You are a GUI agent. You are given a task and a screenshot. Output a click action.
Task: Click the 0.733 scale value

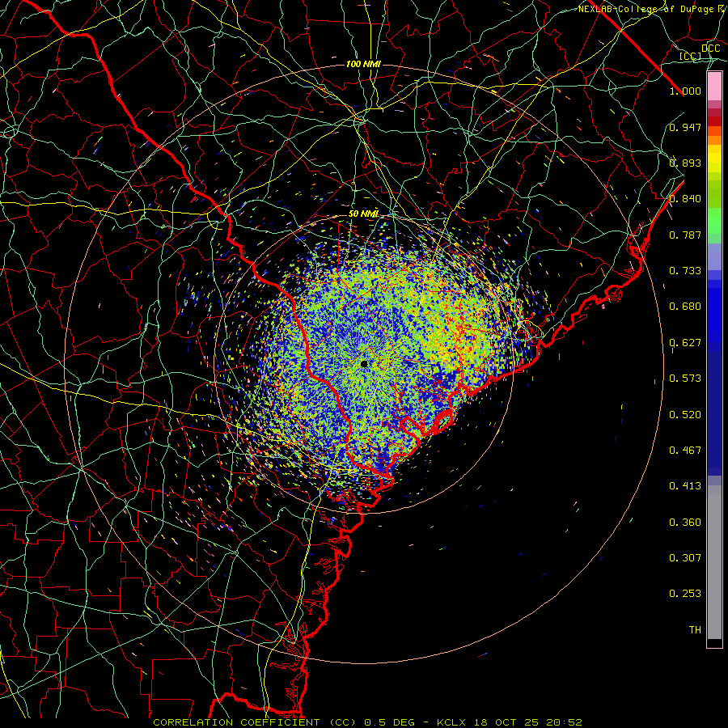[x=685, y=271]
